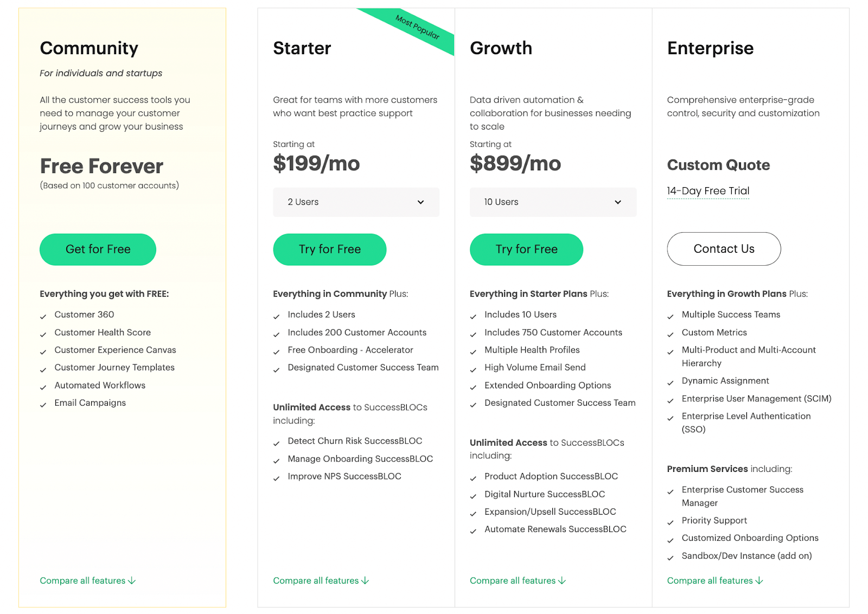This screenshot has width=868, height=614.
Task: Click the Contact Us button
Action: 724,249
